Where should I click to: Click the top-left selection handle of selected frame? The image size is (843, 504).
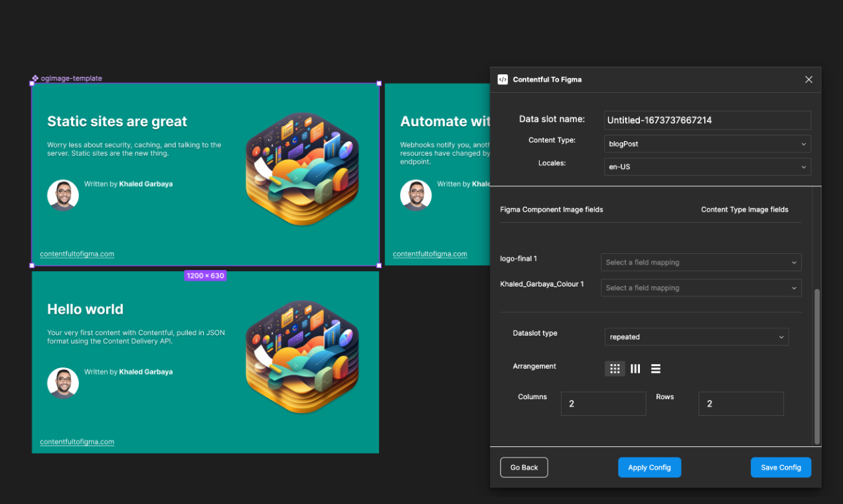coord(32,84)
